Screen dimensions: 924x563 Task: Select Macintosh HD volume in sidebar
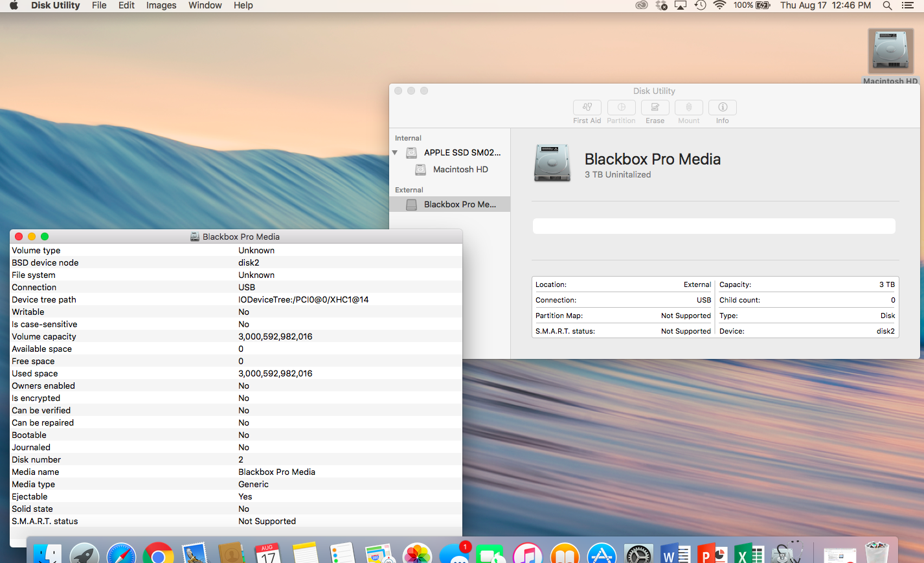tap(450, 170)
